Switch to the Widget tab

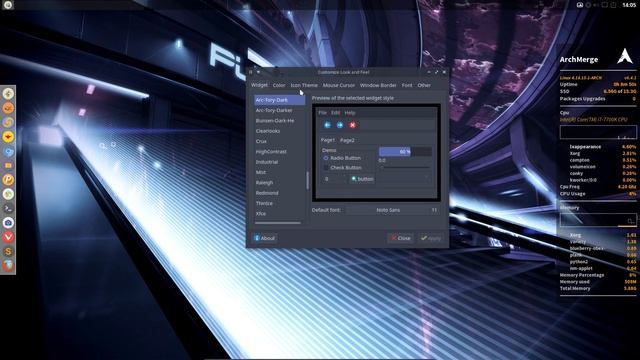point(260,85)
